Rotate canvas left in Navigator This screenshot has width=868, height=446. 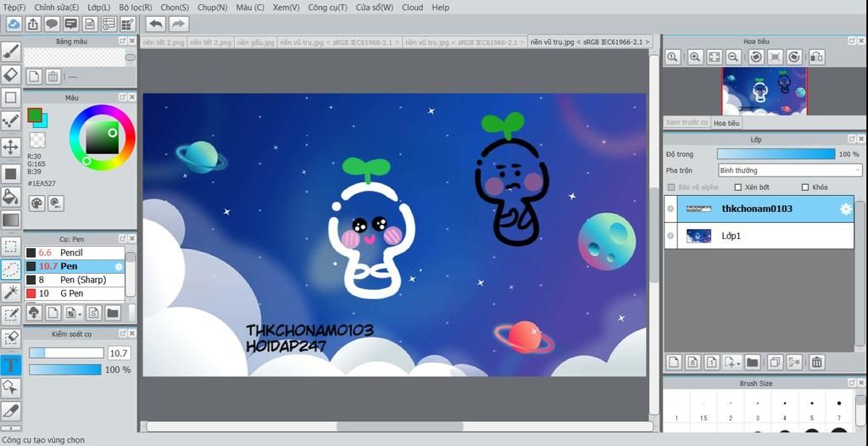pos(756,57)
